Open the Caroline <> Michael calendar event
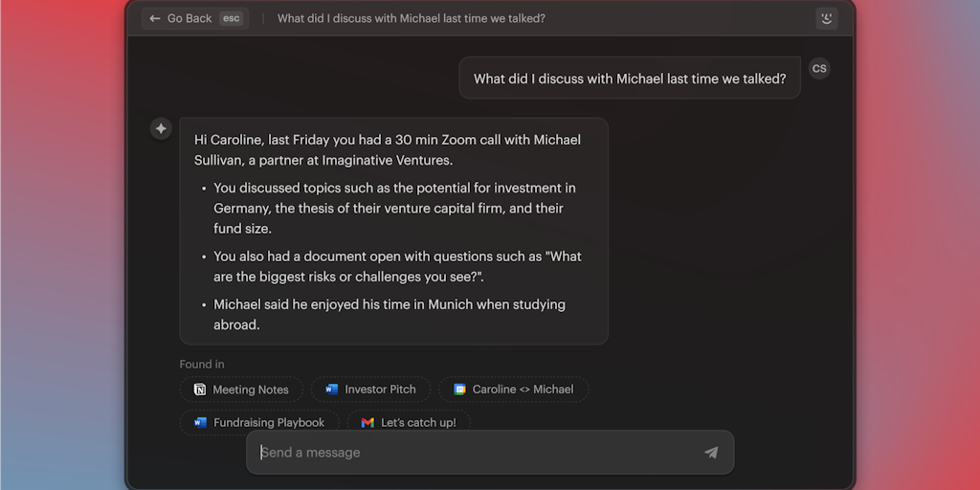This screenshot has height=490, width=980. click(513, 390)
